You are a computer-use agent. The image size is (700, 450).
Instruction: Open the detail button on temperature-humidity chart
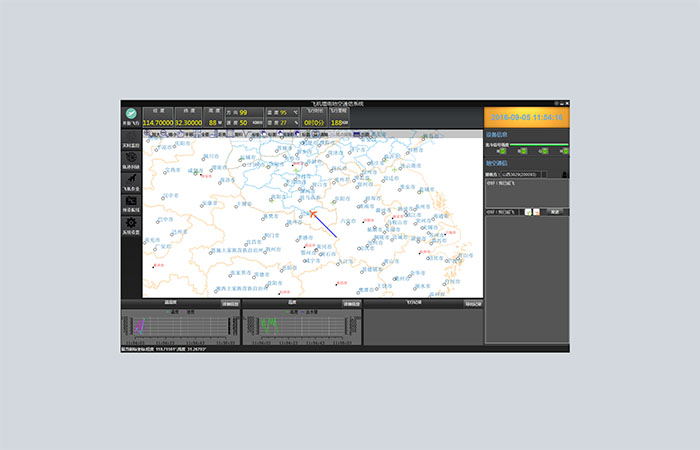[x=229, y=302]
